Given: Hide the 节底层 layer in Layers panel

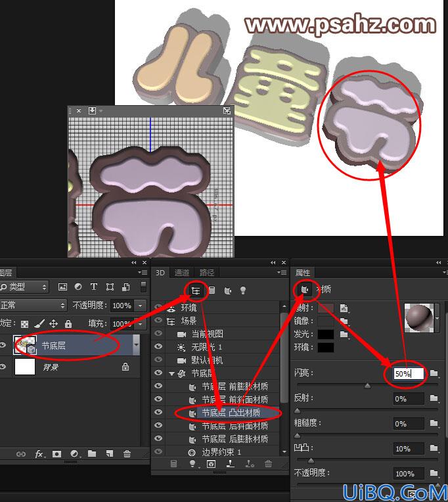Looking at the screenshot, I should pyautogui.click(x=3, y=345).
